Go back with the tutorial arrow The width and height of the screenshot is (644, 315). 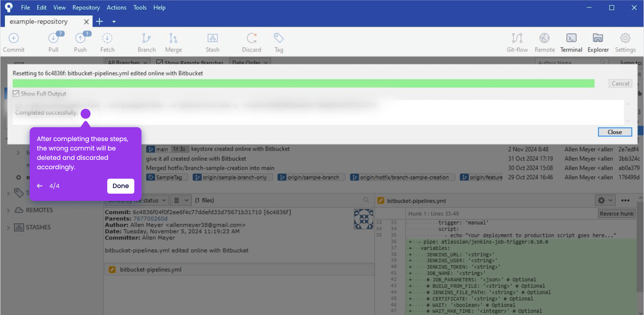click(40, 186)
